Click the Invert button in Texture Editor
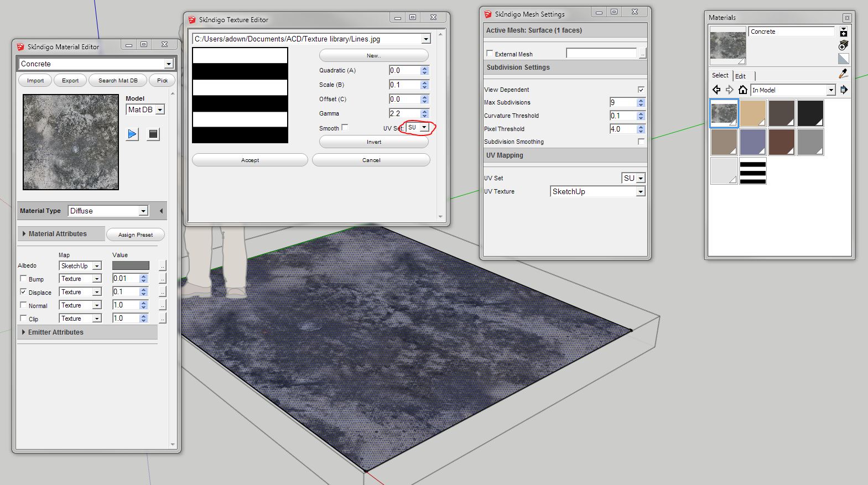868x485 pixels. click(x=373, y=142)
